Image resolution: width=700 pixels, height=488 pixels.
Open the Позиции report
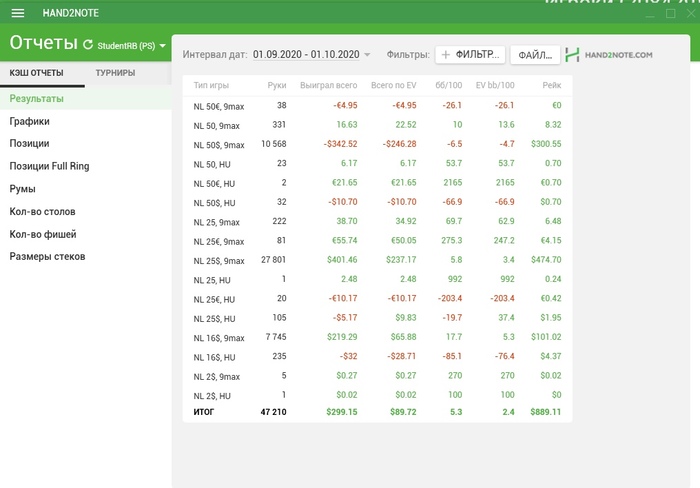(30, 144)
